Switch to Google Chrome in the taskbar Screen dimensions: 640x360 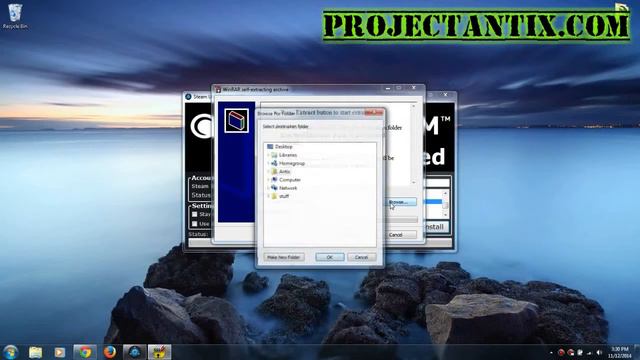85,352
